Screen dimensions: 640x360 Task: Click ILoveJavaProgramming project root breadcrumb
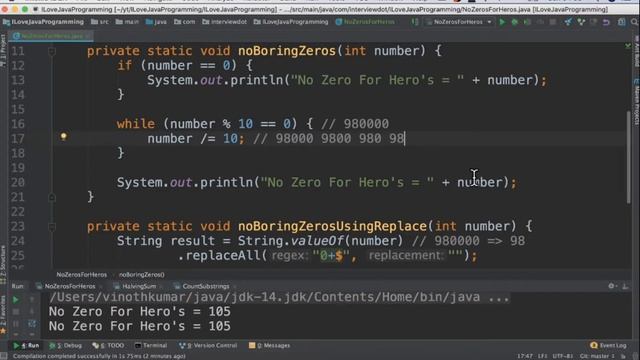(x=43, y=22)
